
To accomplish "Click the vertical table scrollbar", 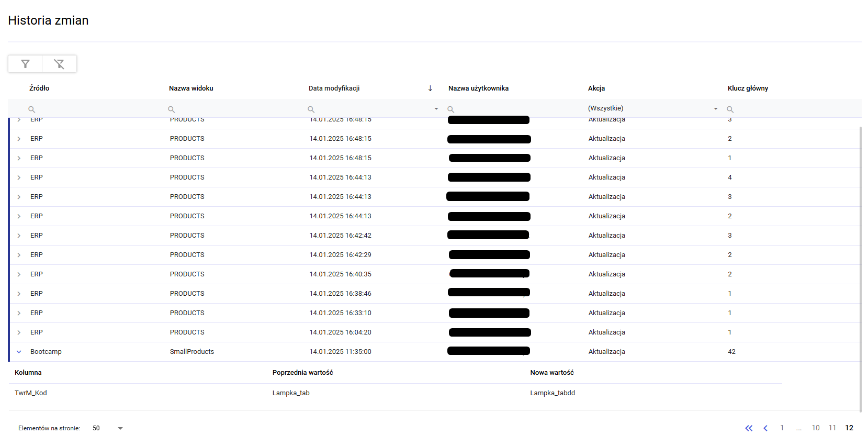I will coord(861,269).
